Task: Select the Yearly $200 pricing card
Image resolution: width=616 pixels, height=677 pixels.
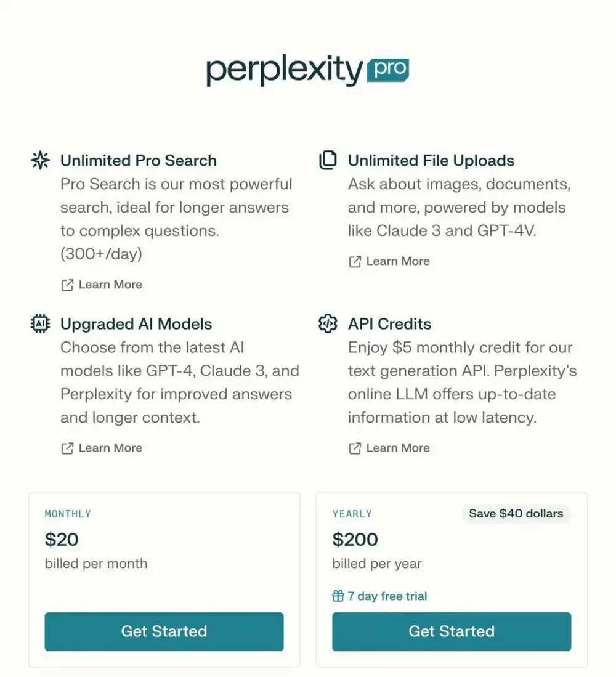Action: point(452,580)
